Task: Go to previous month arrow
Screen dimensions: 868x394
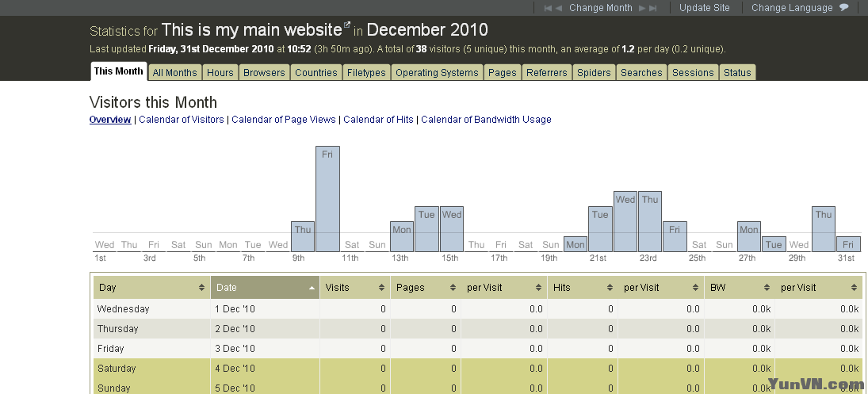Action: [559, 8]
